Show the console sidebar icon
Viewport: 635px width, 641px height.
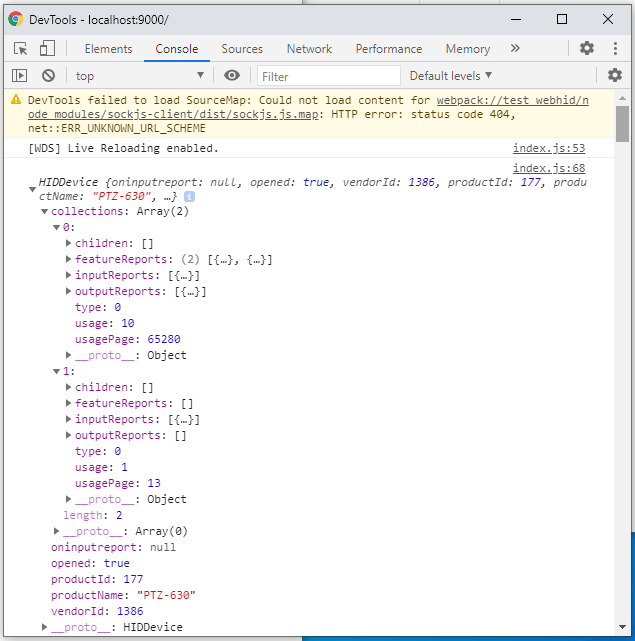point(19,76)
